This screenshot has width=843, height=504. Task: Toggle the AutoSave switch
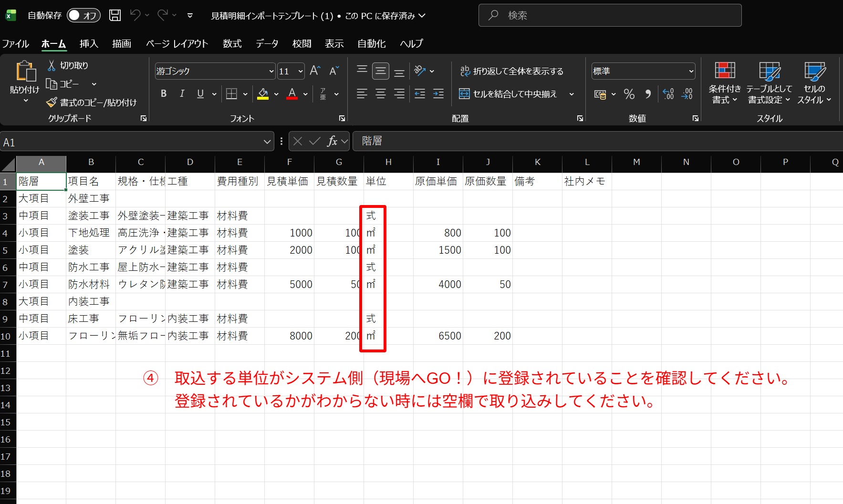tap(83, 15)
